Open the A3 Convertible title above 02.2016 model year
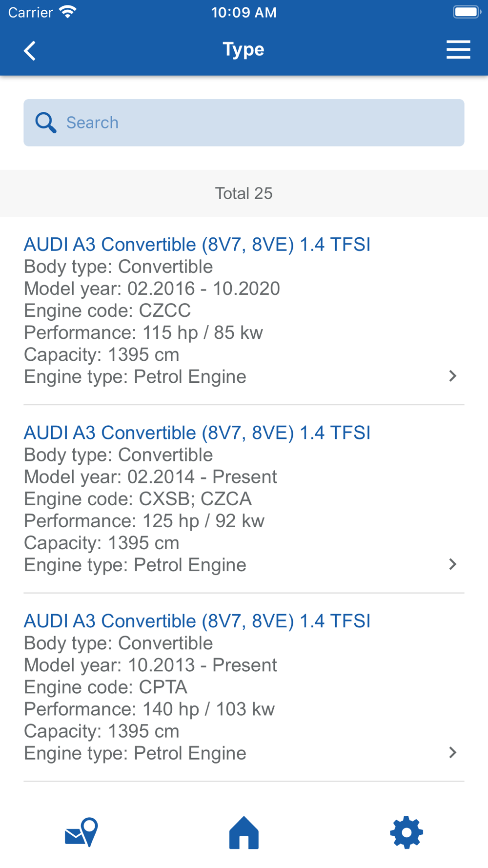Viewport: 488px width, 868px height. point(197,244)
